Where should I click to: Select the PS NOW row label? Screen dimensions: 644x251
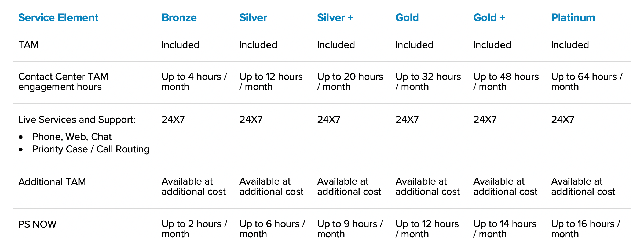(37, 224)
